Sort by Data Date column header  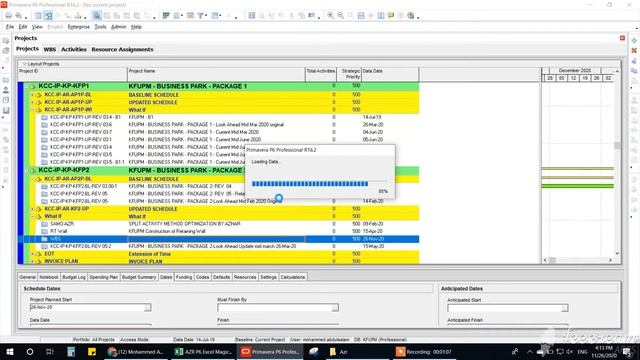point(390,74)
